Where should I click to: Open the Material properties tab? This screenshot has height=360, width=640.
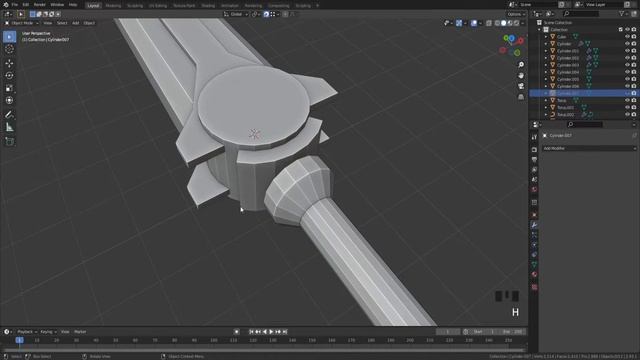coord(534,275)
